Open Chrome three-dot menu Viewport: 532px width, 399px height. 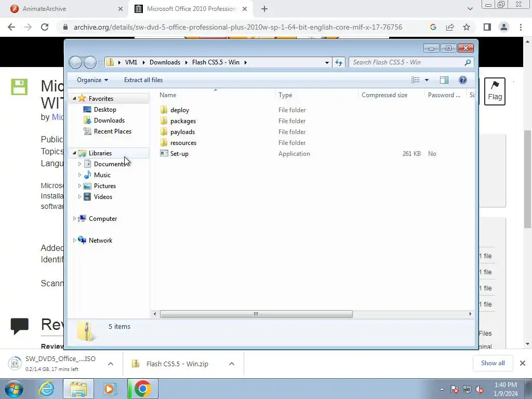tap(521, 27)
